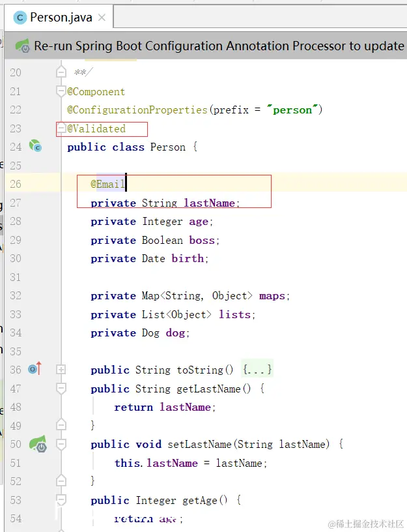Click line number 22 in the gutter
This screenshot has width=407, height=532.
16,110
